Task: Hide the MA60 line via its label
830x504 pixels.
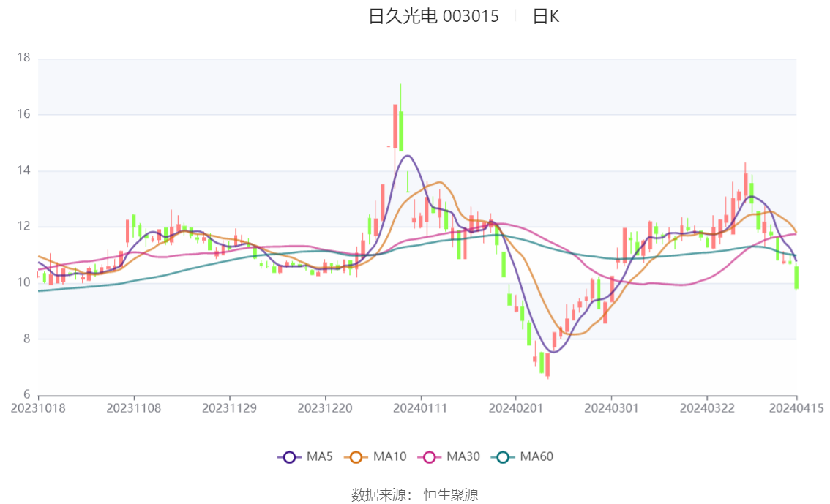Action: tap(536, 456)
